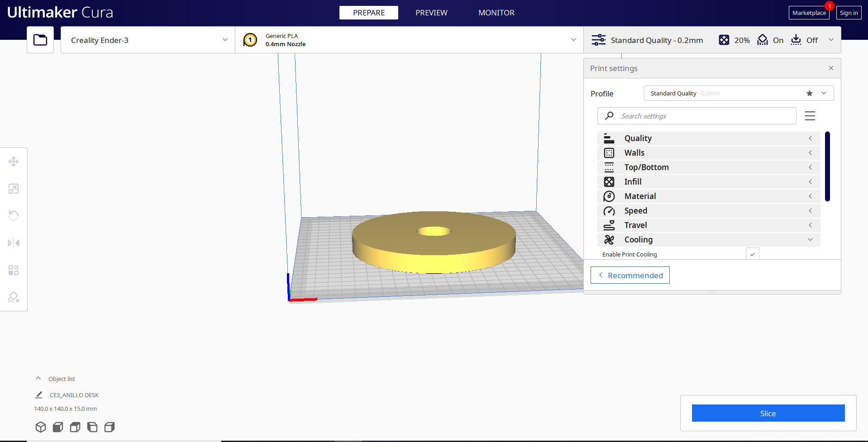Click the adhesion Off icon

tap(796, 40)
